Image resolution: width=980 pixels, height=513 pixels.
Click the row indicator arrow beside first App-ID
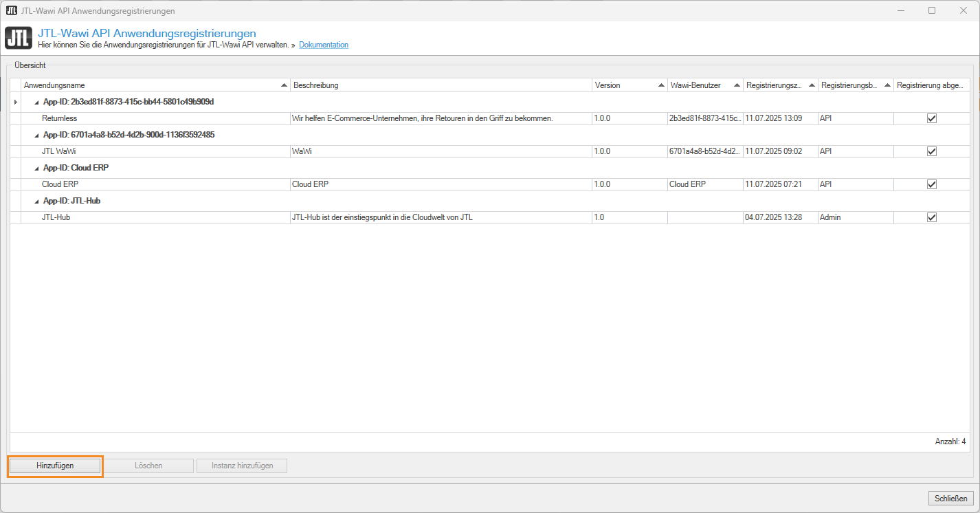[15, 102]
